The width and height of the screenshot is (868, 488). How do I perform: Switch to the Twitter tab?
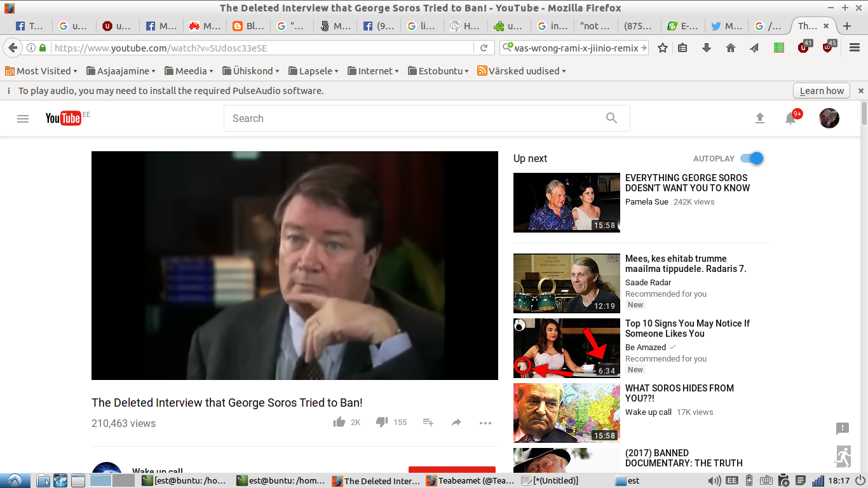[726, 26]
